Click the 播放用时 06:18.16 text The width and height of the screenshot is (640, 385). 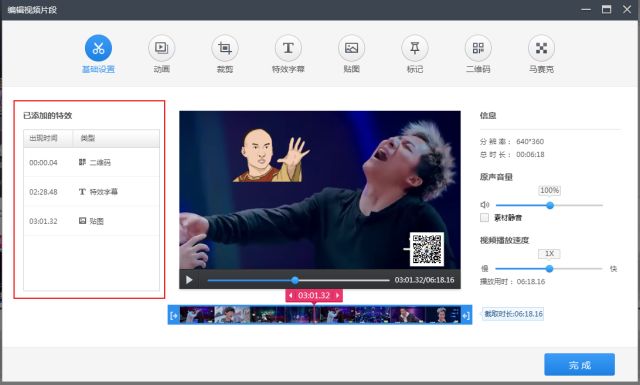[512, 281]
